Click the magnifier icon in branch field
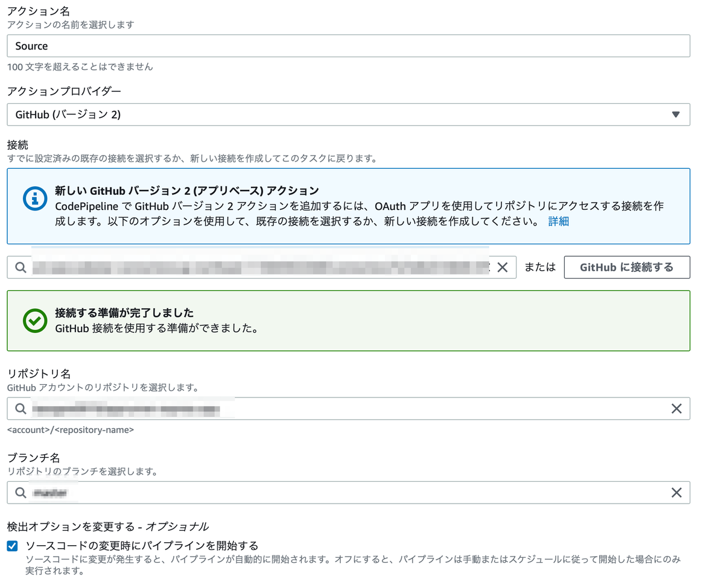Viewport: 724px width, 588px height. click(21, 493)
